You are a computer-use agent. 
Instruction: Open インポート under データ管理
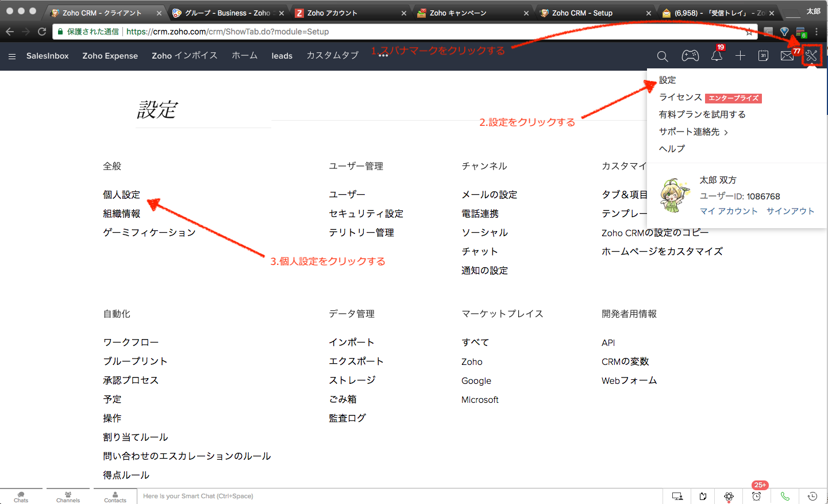tap(352, 343)
